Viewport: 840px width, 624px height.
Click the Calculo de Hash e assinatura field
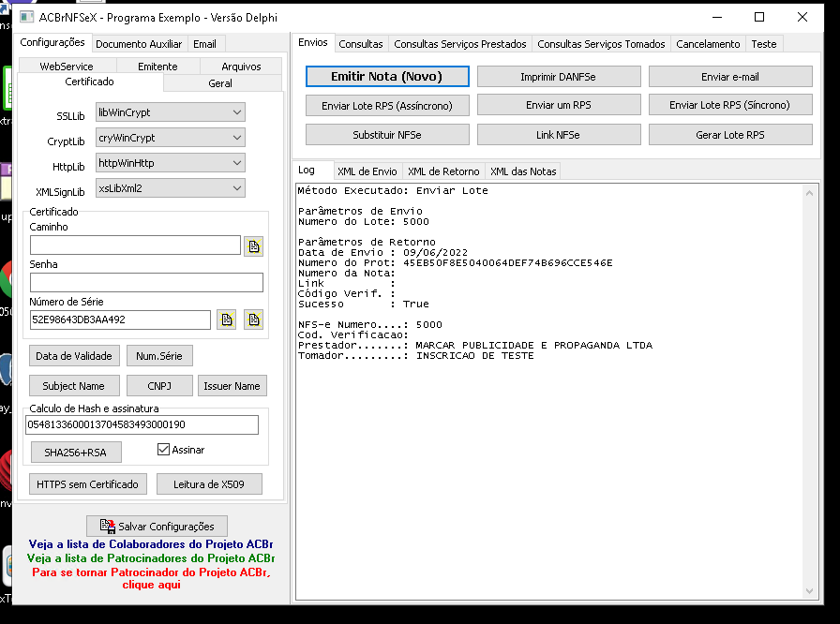click(x=142, y=424)
